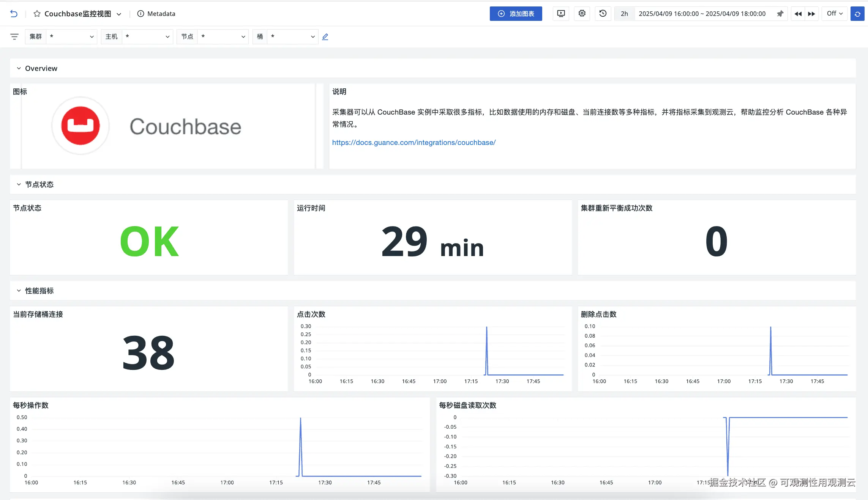Collapse the 性能指标 section

pos(19,291)
